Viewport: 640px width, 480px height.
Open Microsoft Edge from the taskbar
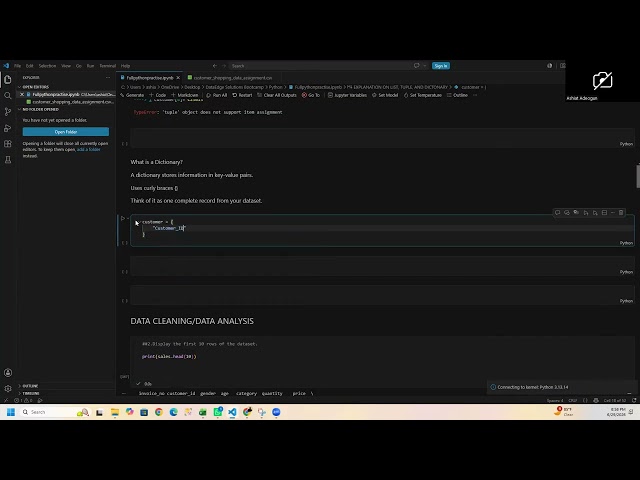tap(173, 412)
